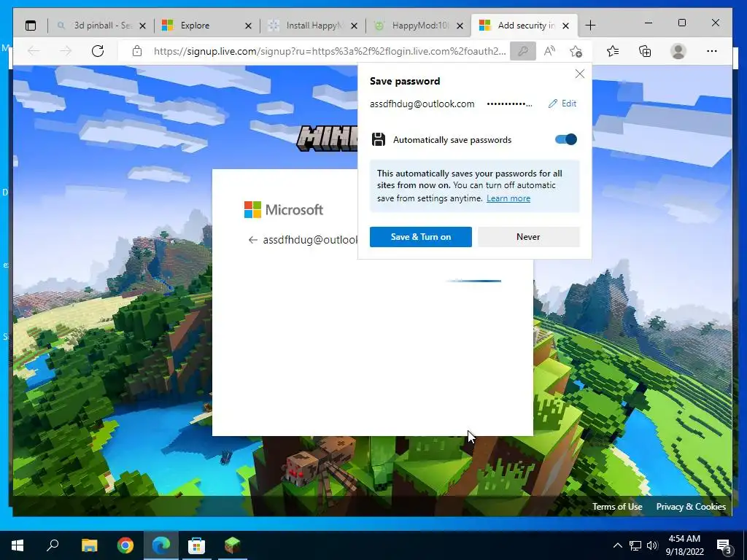Image resolution: width=747 pixels, height=560 pixels.
Task: Click the Never button
Action: pos(528,237)
